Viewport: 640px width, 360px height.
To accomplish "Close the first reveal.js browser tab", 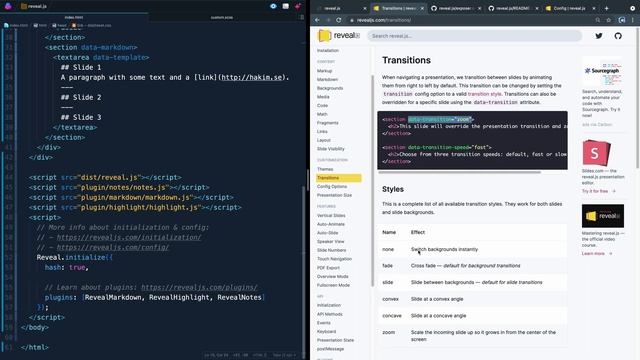I will pyautogui.click(x=365, y=8).
